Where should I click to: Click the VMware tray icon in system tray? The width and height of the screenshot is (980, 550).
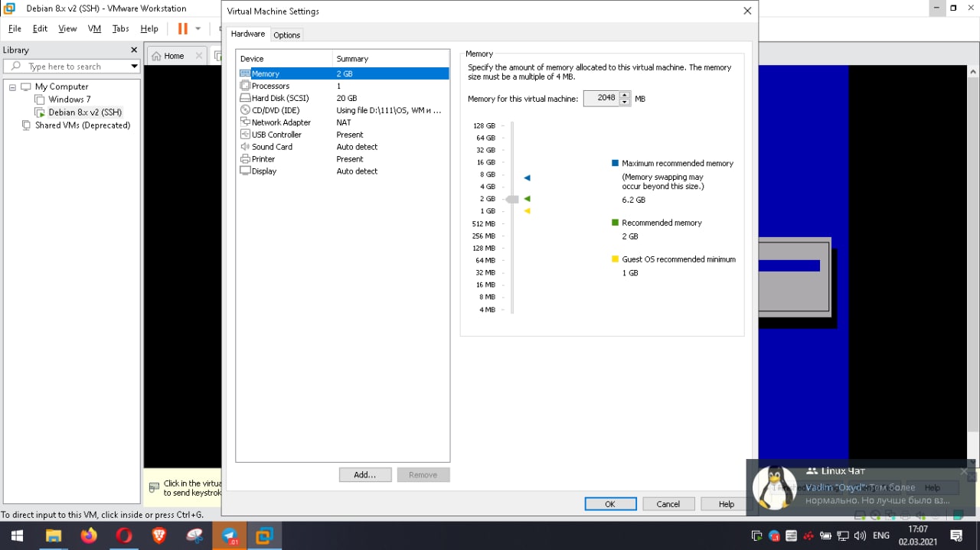pyautogui.click(x=756, y=536)
